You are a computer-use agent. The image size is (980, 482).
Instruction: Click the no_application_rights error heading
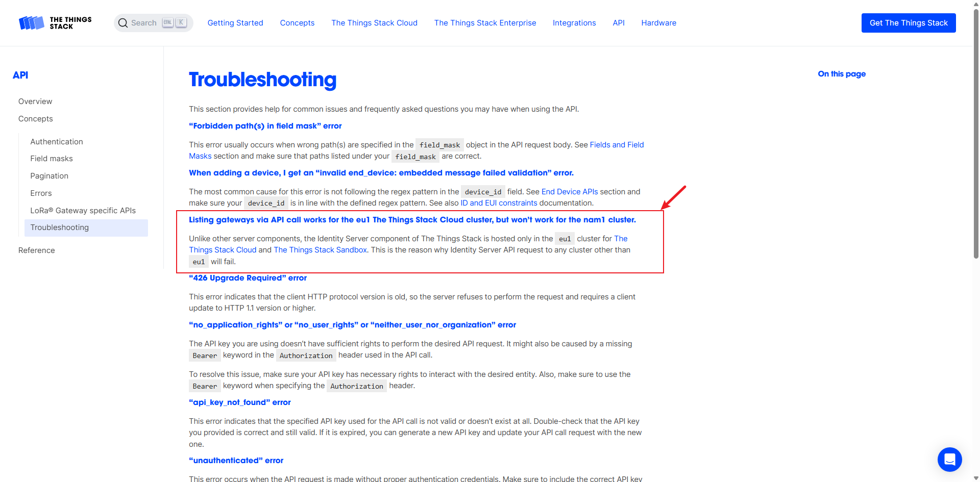pyautogui.click(x=353, y=325)
